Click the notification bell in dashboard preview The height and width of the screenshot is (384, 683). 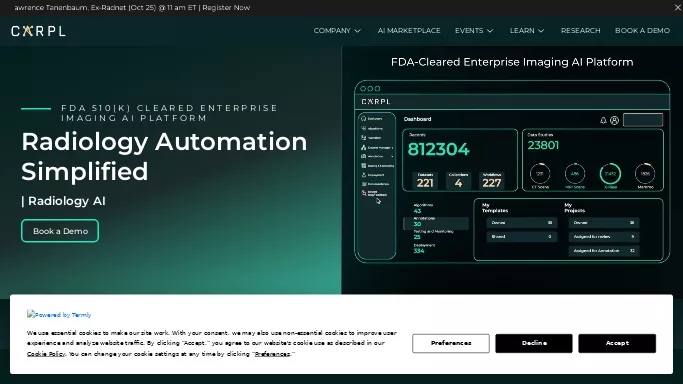(x=603, y=120)
